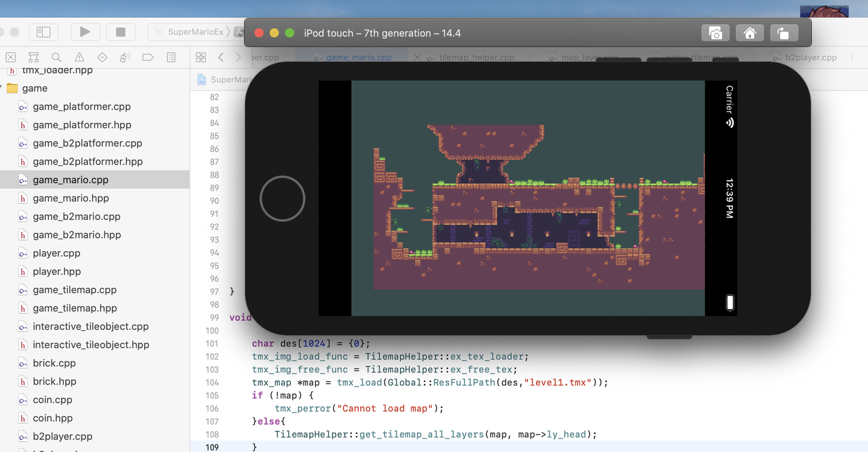Screen dimensions: 868x452
Task: Click line number 109 in gutter
Action: [x=212, y=447]
